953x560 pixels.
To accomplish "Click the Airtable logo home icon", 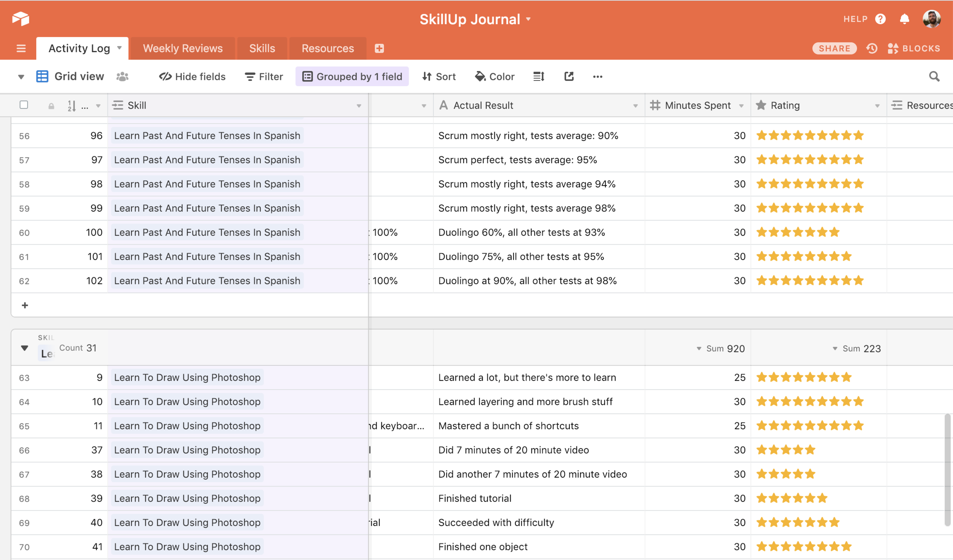I will (x=21, y=19).
